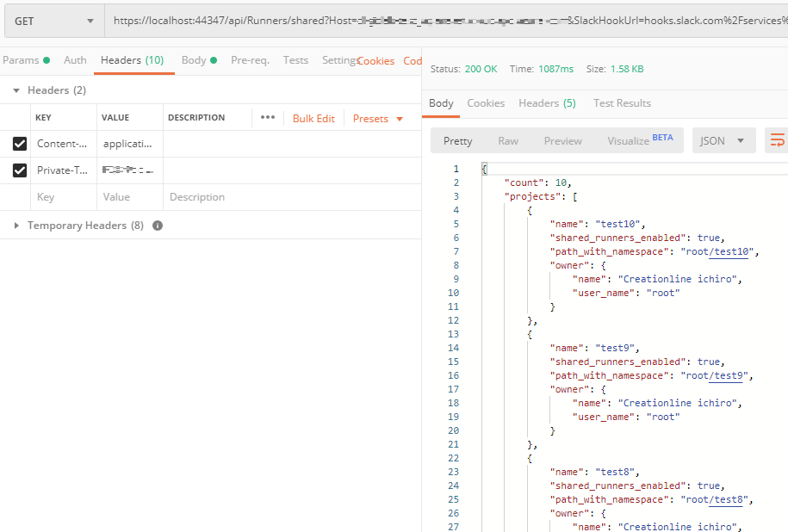The width and height of the screenshot is (788, 532).
Task: Click the root/test10 path link
Action: [x=729, y=251]
